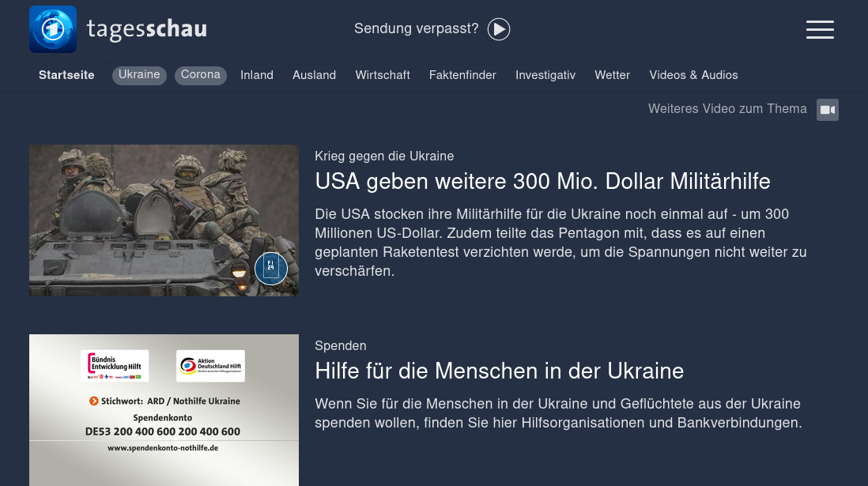Click 'Weiteres Video zum Thema' link
This screenshot has height=486, width=868.
pos(727,109)
